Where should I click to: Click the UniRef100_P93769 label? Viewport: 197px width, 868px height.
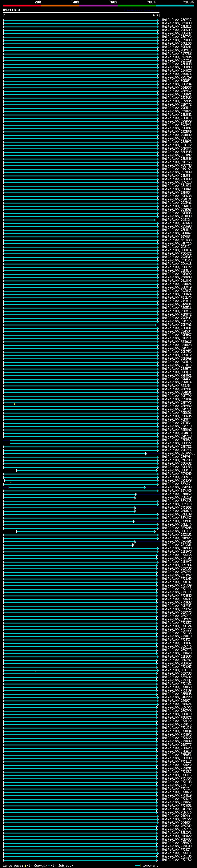click(177, 78)
